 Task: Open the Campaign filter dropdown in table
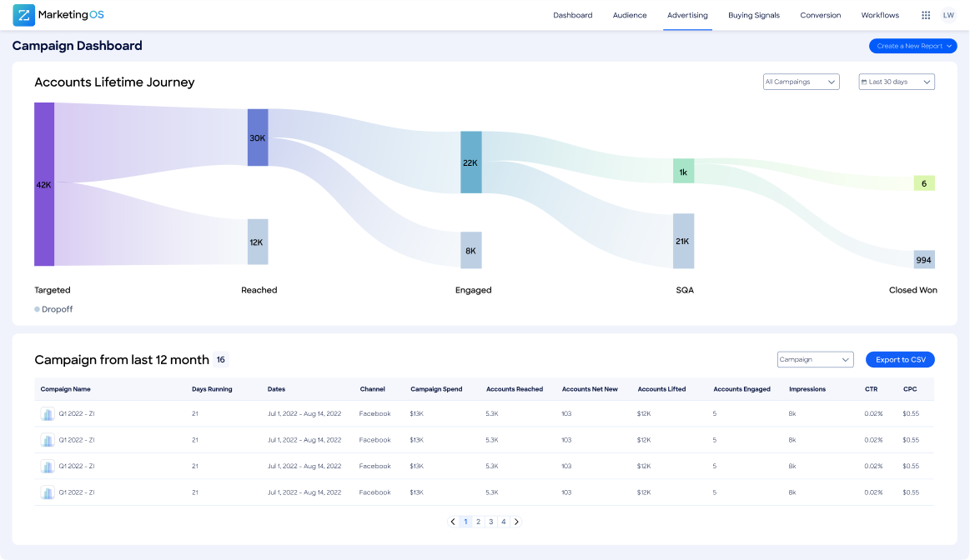[x=815, y=360]
